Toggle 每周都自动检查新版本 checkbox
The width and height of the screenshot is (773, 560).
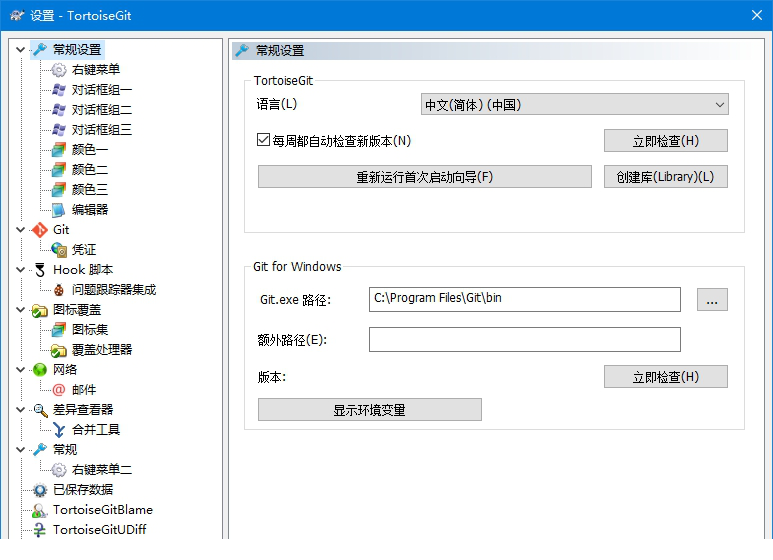click(263, 140)
